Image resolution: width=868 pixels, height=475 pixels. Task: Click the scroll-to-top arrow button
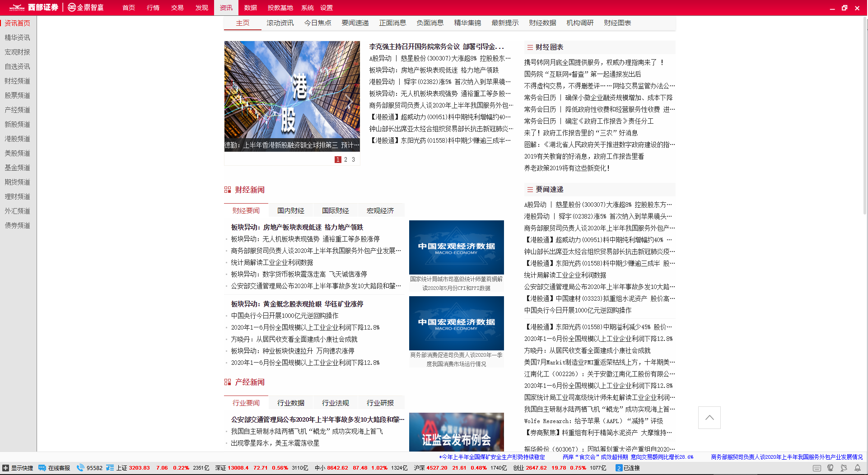(x=709, y=418)
